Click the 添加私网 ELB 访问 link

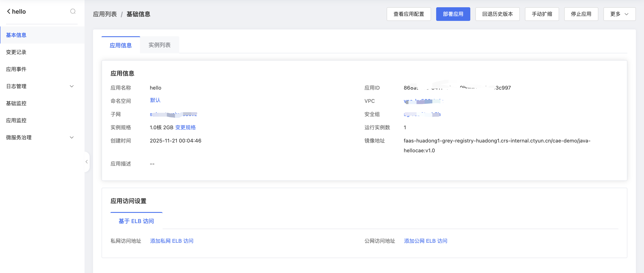click(172, 241)
